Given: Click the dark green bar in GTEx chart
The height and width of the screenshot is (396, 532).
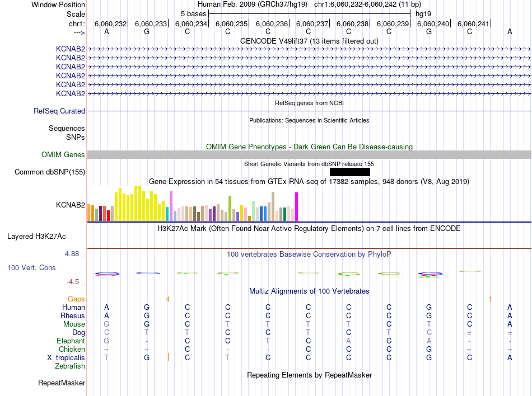Looking at the screenshot, I should pyautogui.click(x=284, y=214).
